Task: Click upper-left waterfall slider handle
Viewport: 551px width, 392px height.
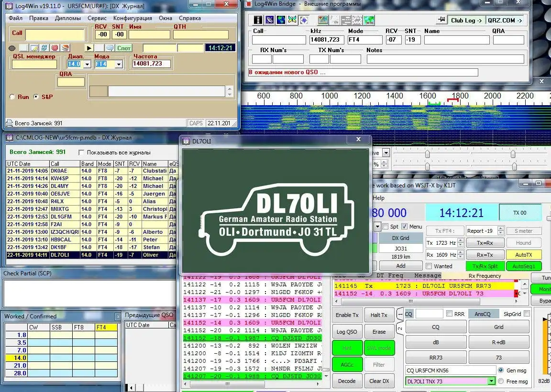Action: tap(427, 154)
